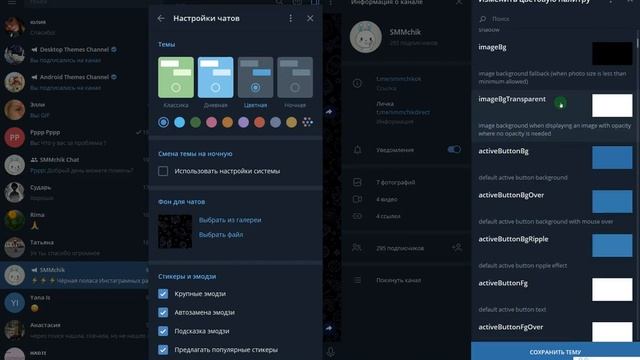640x360 pixels.
Task: Go back from Настройки чатов panel
Action: click(x=161, y=18)
